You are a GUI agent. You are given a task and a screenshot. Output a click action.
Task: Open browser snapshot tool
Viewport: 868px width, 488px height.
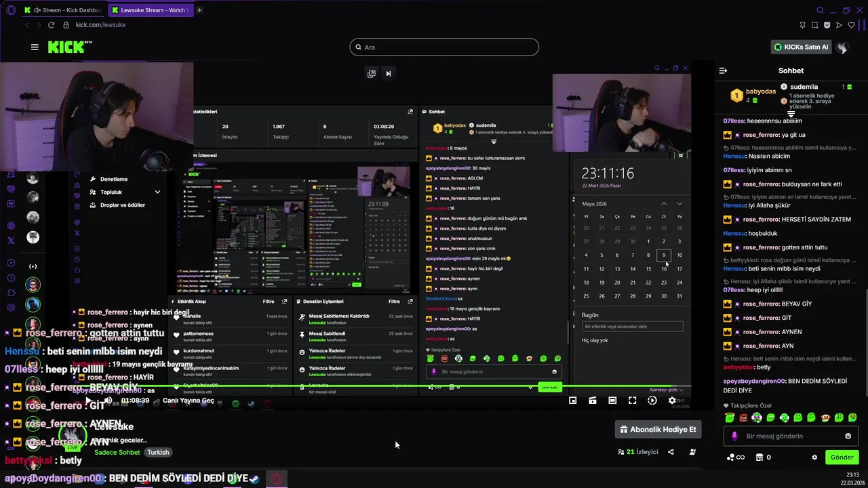814,25
